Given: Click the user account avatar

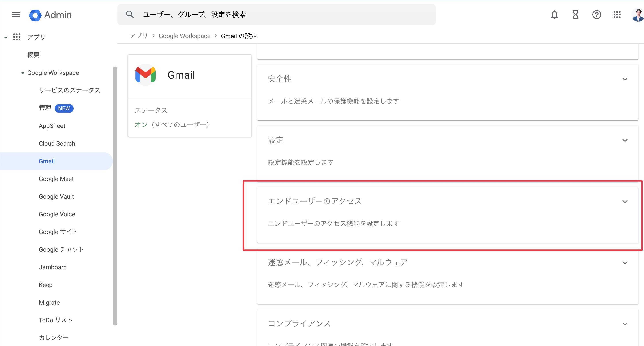Looking at the screenshot, I should 638,15.
